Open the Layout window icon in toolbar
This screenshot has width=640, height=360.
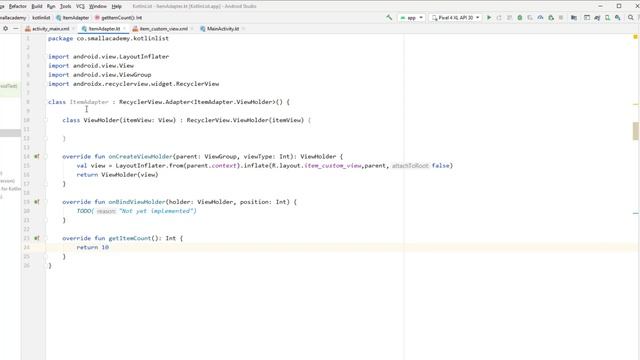(x=587, y=18)
